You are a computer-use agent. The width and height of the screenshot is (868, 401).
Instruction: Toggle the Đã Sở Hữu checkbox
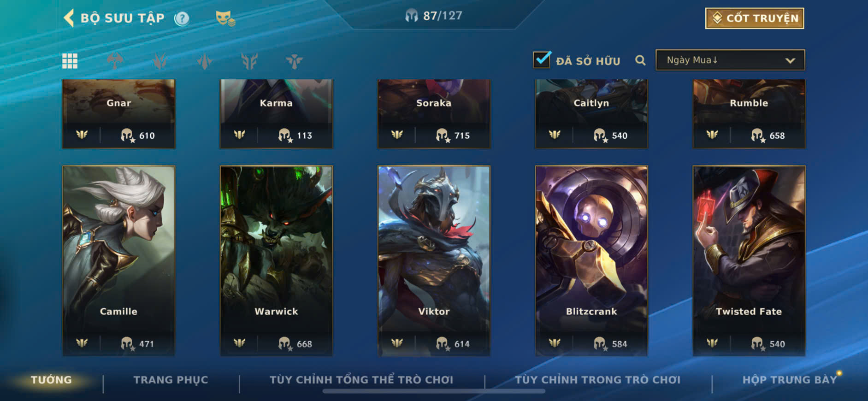[542, 60]
